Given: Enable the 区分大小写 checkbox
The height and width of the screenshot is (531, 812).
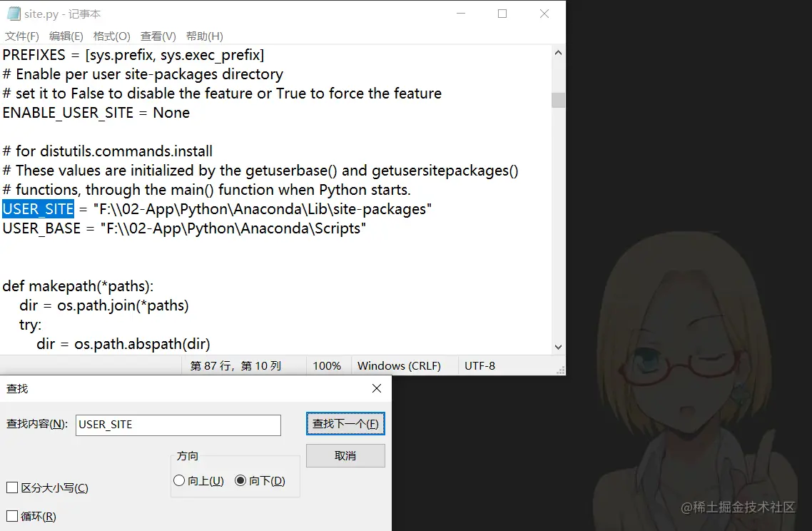Looking at the screenshot, I should click(11, 487).
